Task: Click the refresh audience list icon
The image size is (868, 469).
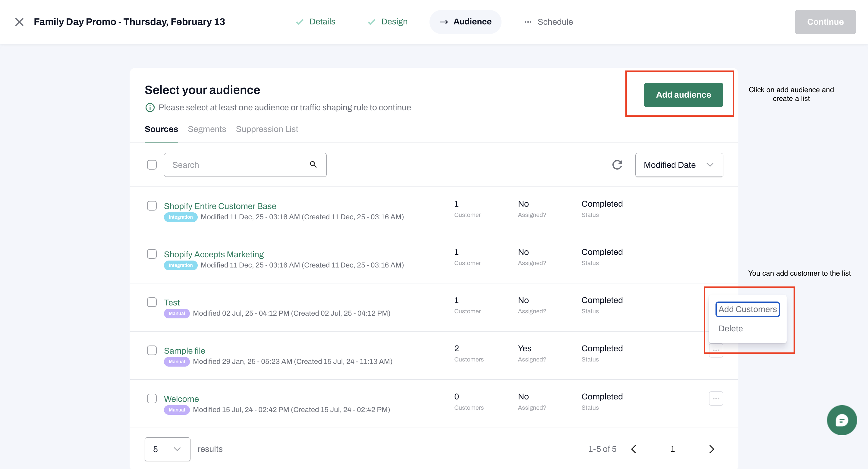Action: [617, 165]
